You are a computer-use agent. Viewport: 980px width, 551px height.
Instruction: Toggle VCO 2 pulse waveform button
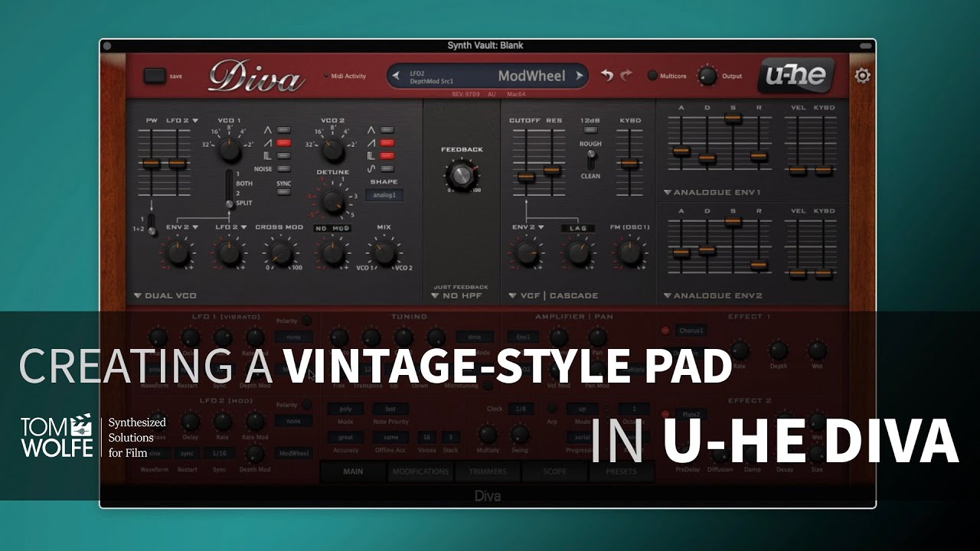[x=387, y=155]
